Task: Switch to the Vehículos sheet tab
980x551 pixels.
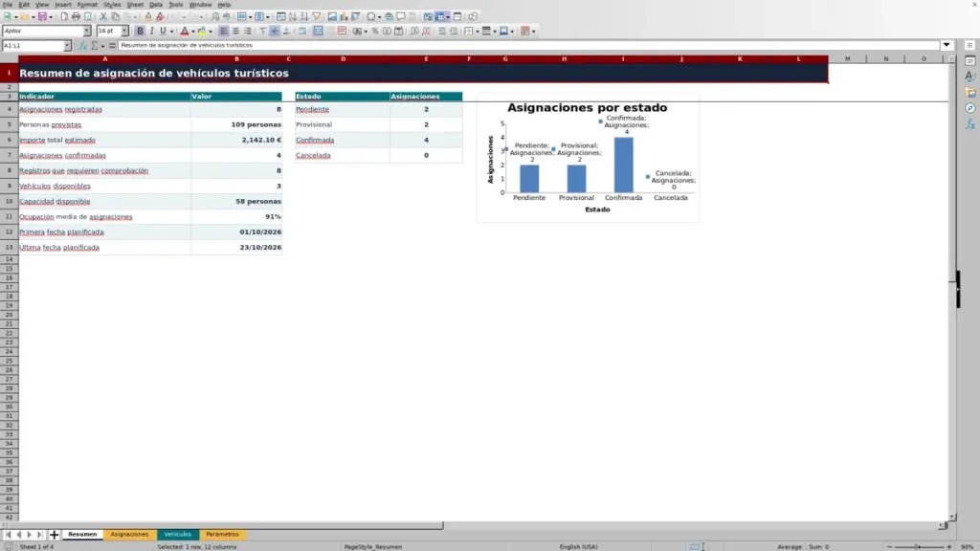Action: point(177,534)
